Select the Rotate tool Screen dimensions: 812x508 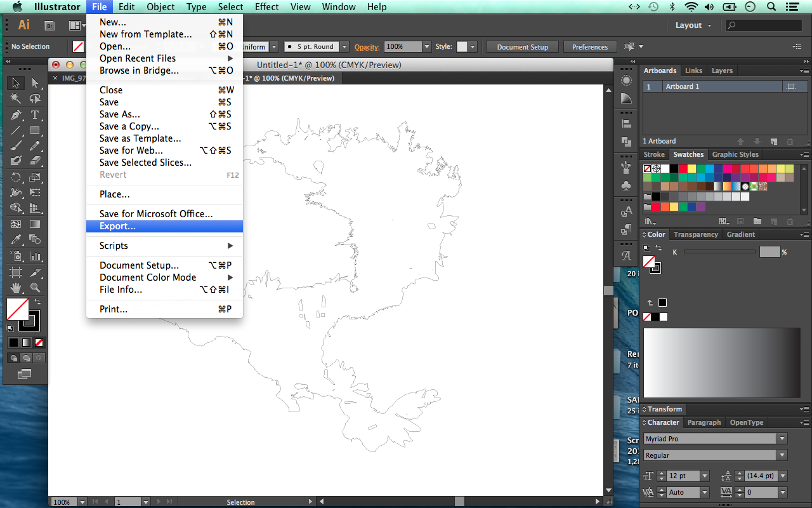point(16,177)
